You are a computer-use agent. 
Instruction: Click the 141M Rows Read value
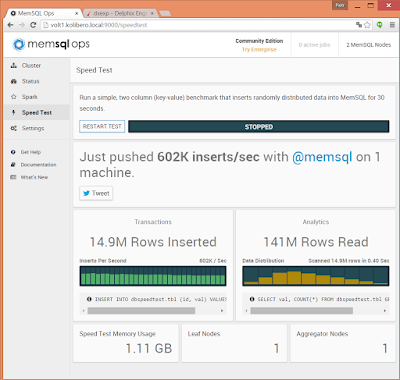(316, 242)
